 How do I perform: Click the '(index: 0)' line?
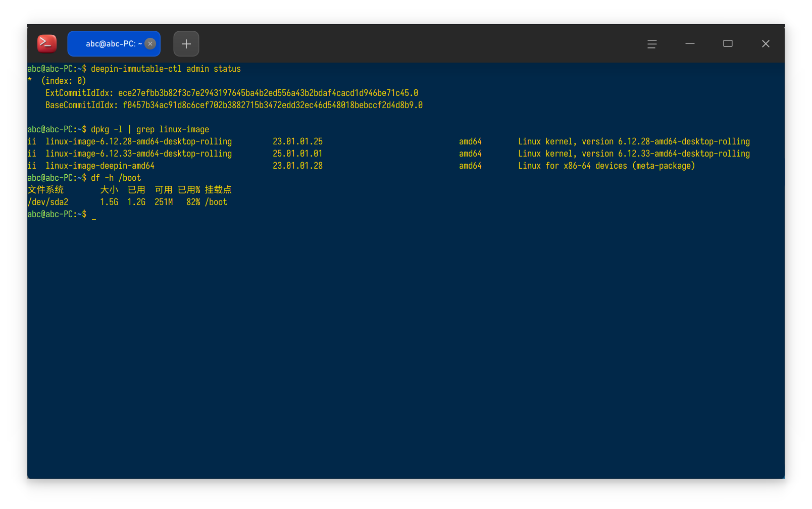(x=64, y=81)
